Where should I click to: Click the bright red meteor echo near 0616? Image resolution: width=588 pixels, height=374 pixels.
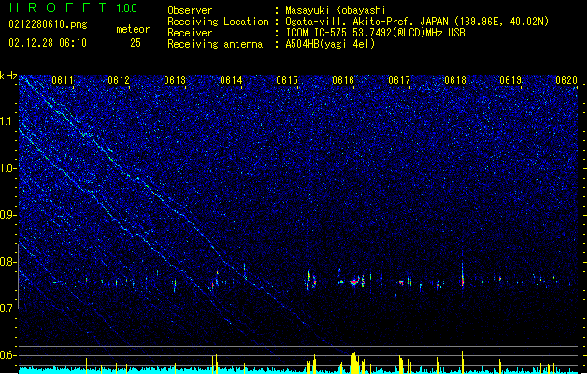click(x=353, y=282)
